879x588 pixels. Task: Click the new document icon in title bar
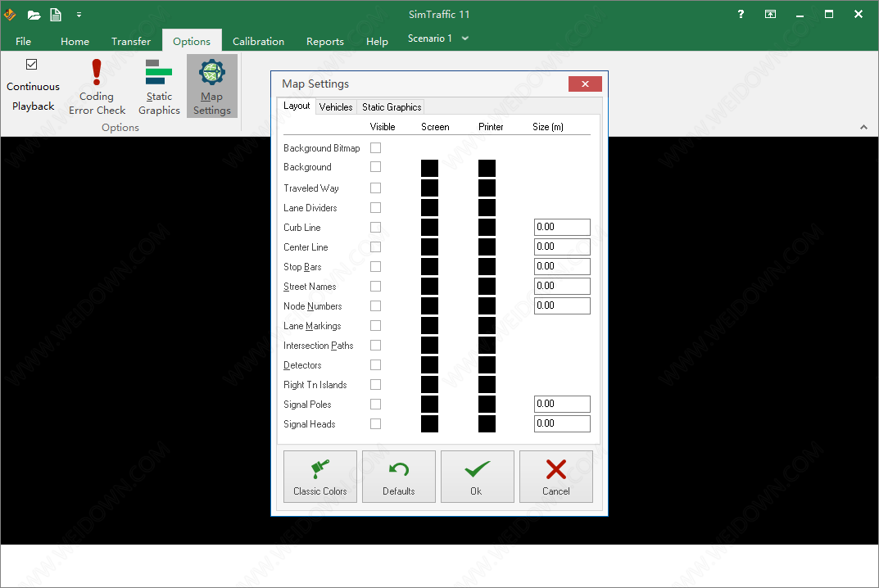pyautogui.click(x=56, y=15)
